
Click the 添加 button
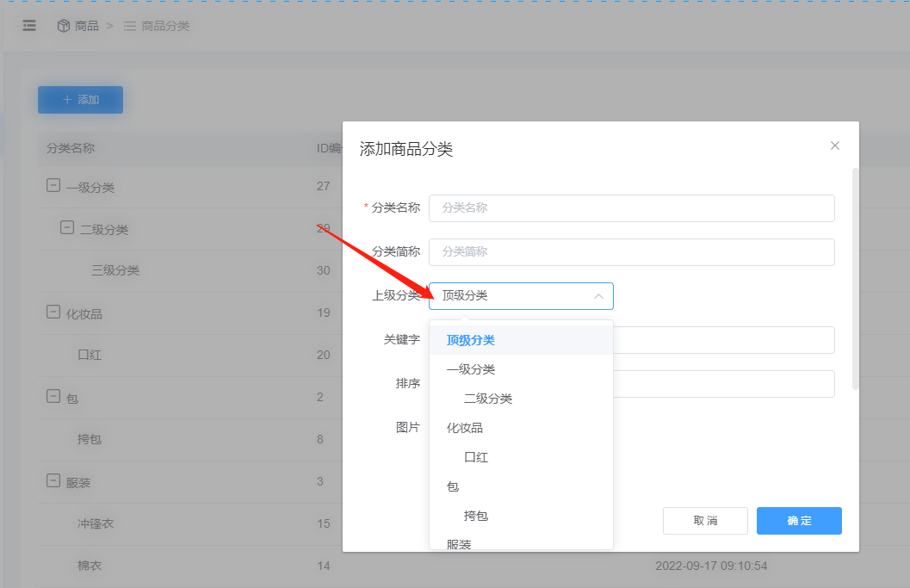click(80, 100)
